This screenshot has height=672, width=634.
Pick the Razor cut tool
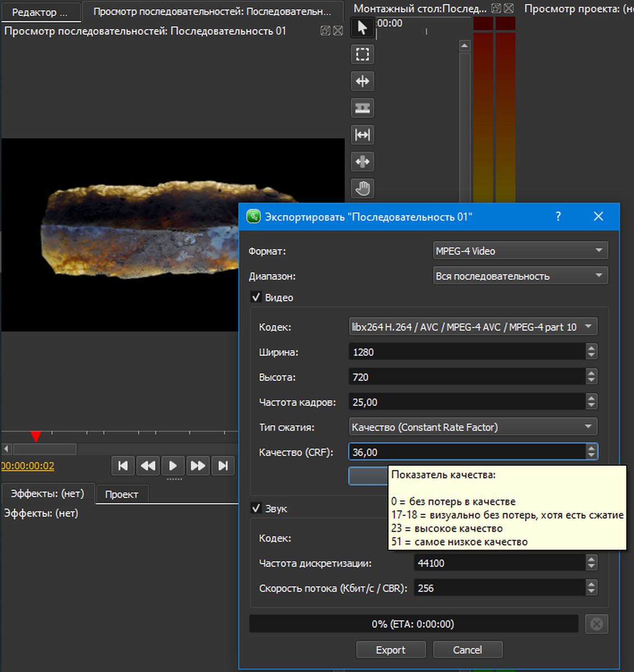tap(363, 108)
